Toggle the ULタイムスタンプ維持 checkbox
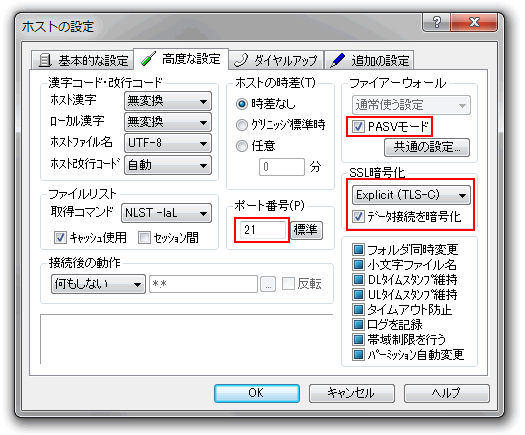The width and height of the screenshot is (525, 435). coord(358,294)
